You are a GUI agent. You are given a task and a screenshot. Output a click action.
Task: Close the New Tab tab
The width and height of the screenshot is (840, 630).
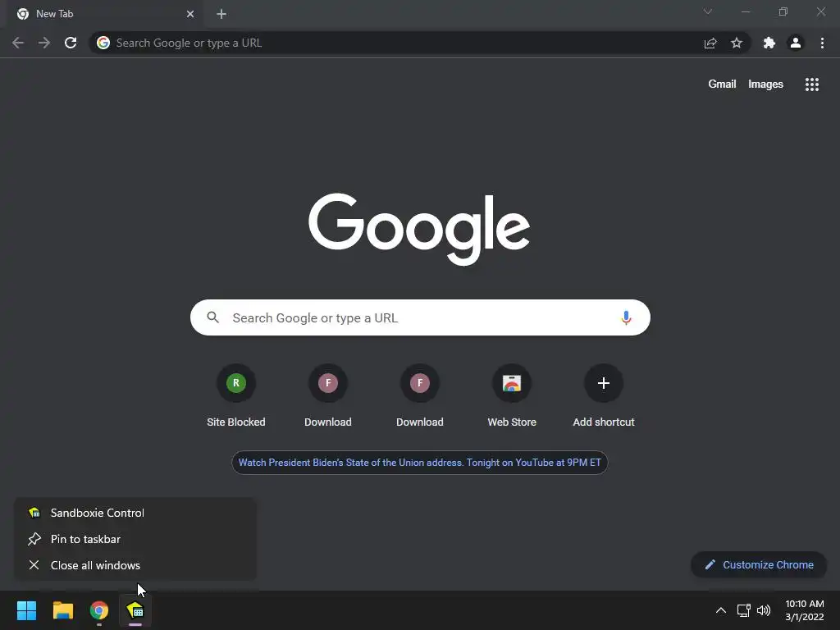(x=190, y=14)
